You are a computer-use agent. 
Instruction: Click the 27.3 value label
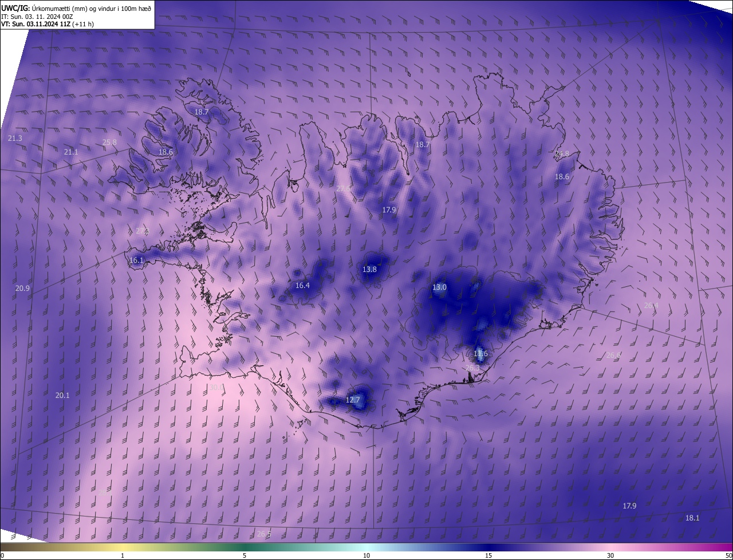(143, 231)
